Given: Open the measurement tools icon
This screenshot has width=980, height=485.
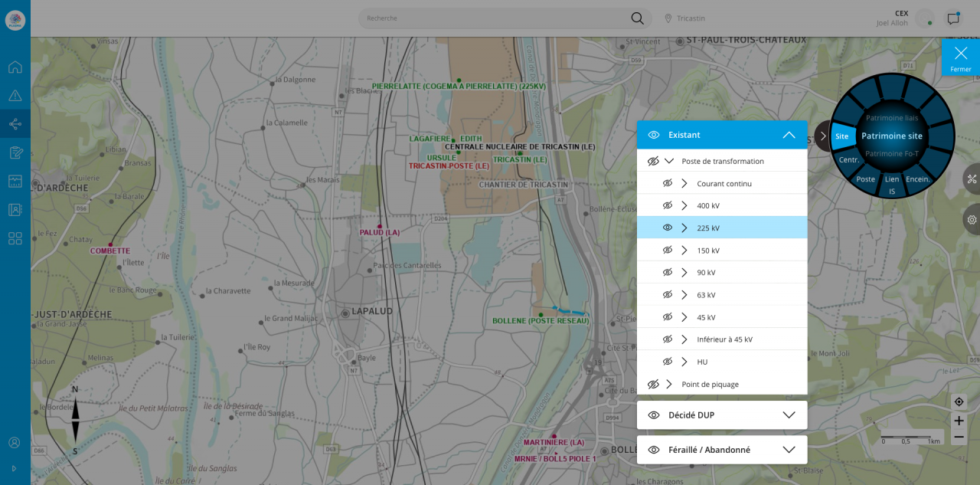Looking at the screenshot, I should (x=972, y=179).
